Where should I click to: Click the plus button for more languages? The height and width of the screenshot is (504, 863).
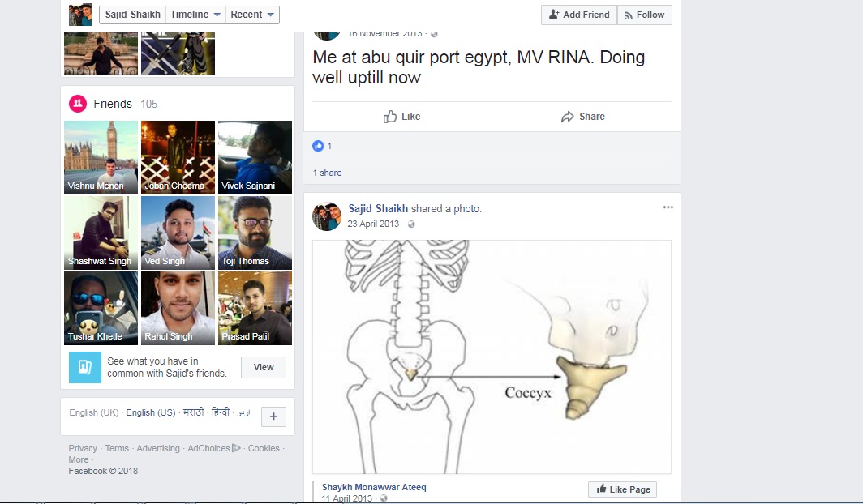[273, 416]
